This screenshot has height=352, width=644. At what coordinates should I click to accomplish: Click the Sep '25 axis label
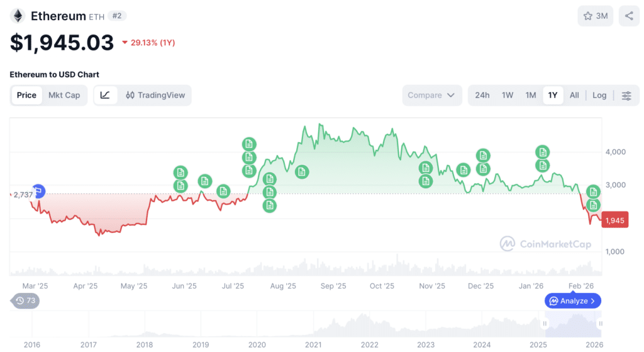click(333, 287)
